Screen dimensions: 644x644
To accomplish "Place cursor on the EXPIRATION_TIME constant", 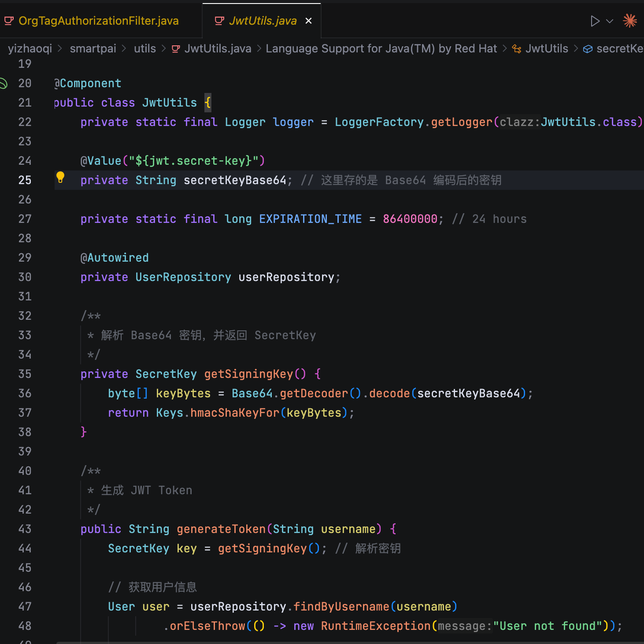I will tap(310, 219).
